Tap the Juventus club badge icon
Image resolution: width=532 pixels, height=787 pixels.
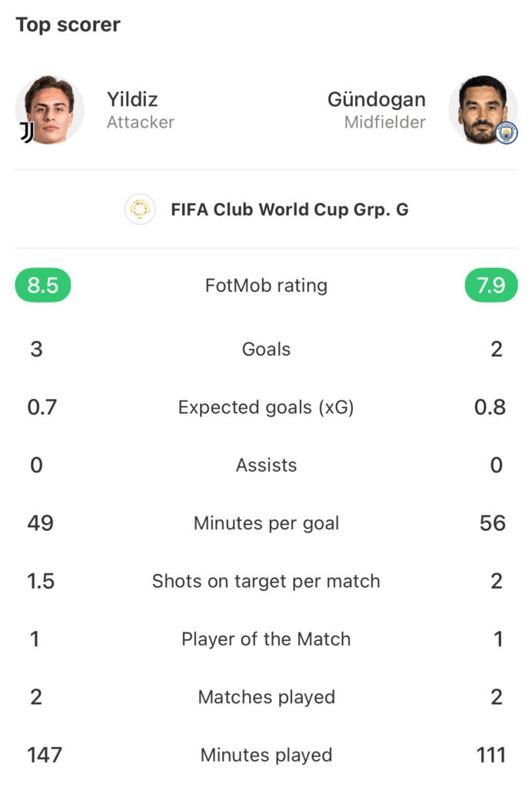pyautogui.click(x=27, y=132)
